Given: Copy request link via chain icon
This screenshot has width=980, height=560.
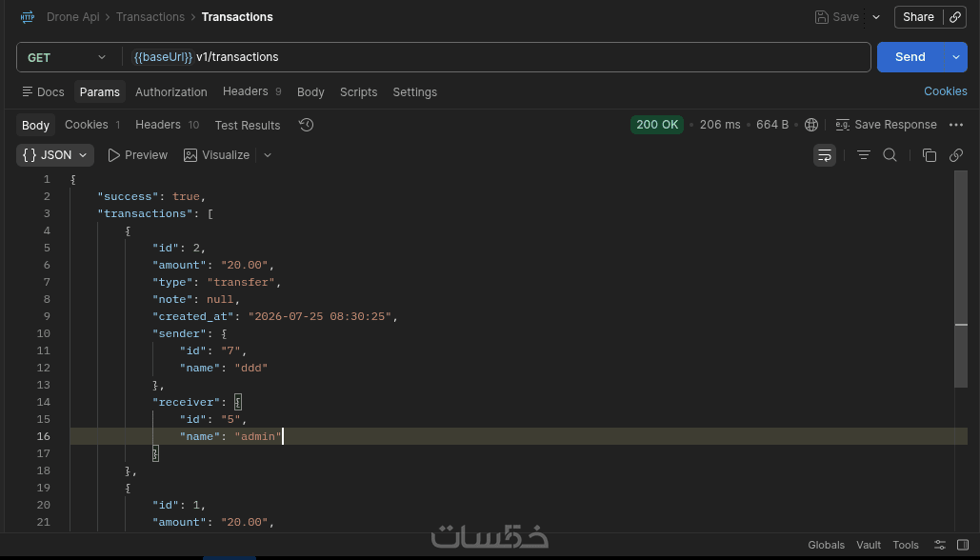Looking at the screenshot, I should point(955,17).
